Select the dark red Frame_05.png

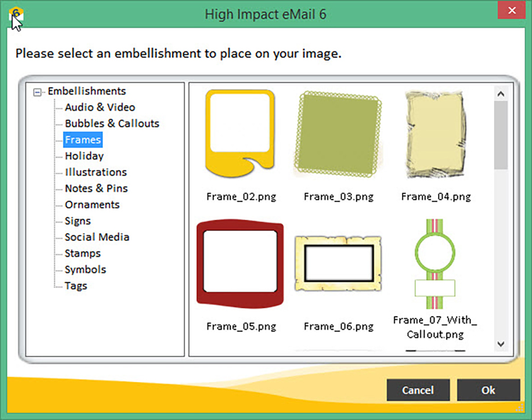pyautogui.click(x=240, y=263)
